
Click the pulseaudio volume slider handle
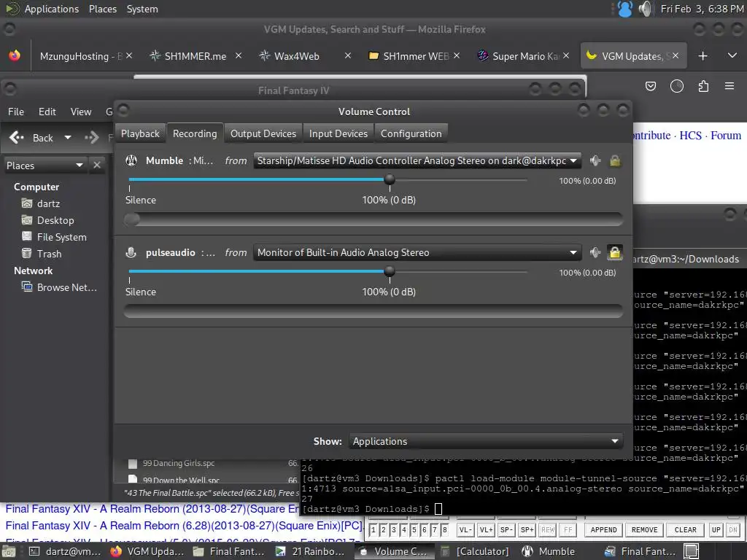pos(390,271)
